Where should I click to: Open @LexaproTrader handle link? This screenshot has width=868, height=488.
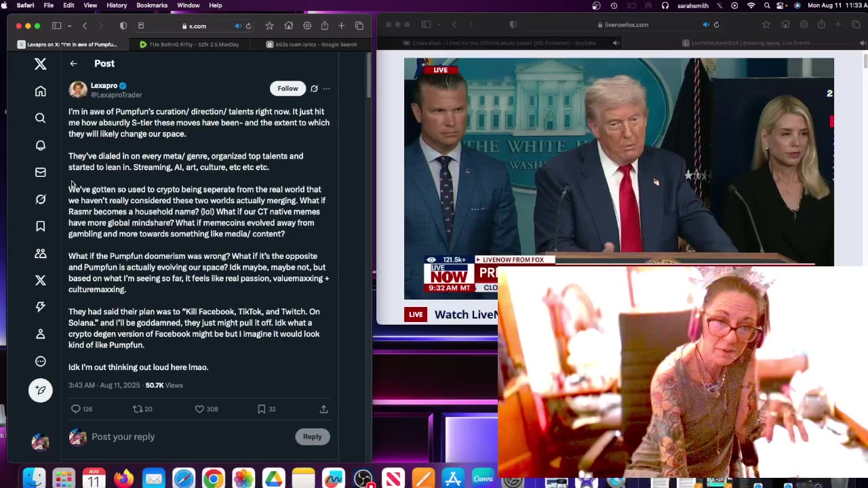coord(116,95)
